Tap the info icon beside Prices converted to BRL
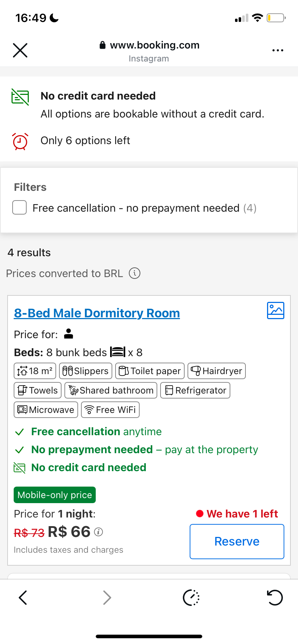 pyautogui.click(x=135, y=273)
